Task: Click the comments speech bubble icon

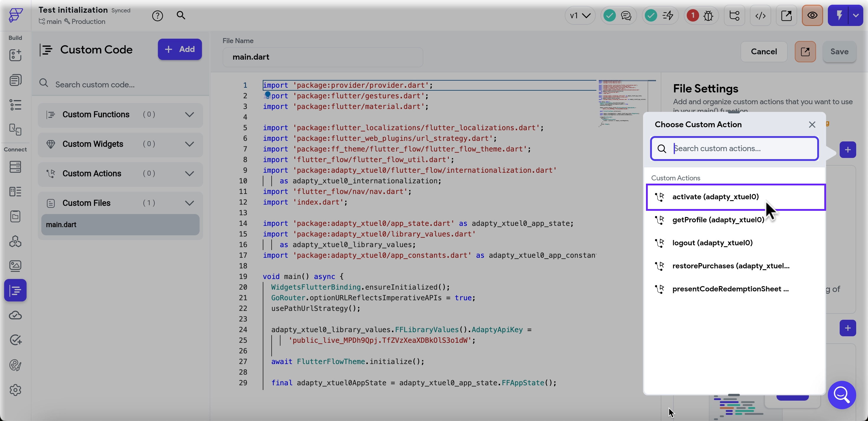Action: click(x=626, y=16)
